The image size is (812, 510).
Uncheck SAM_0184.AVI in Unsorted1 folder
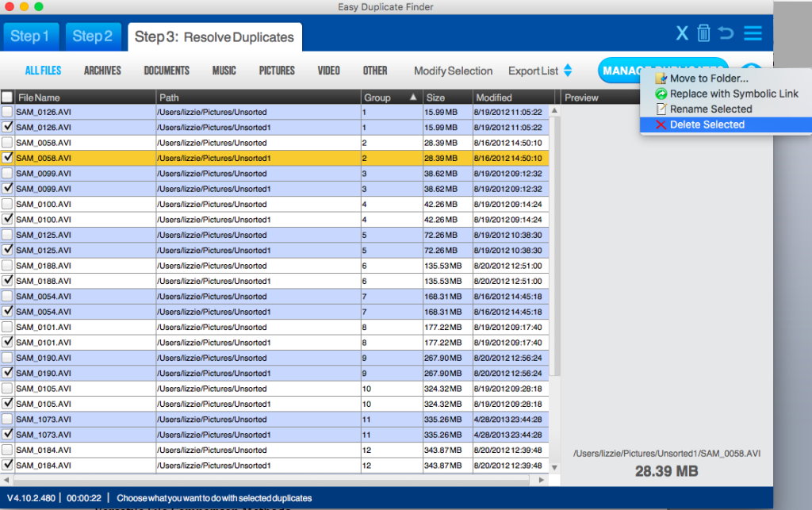7,465
